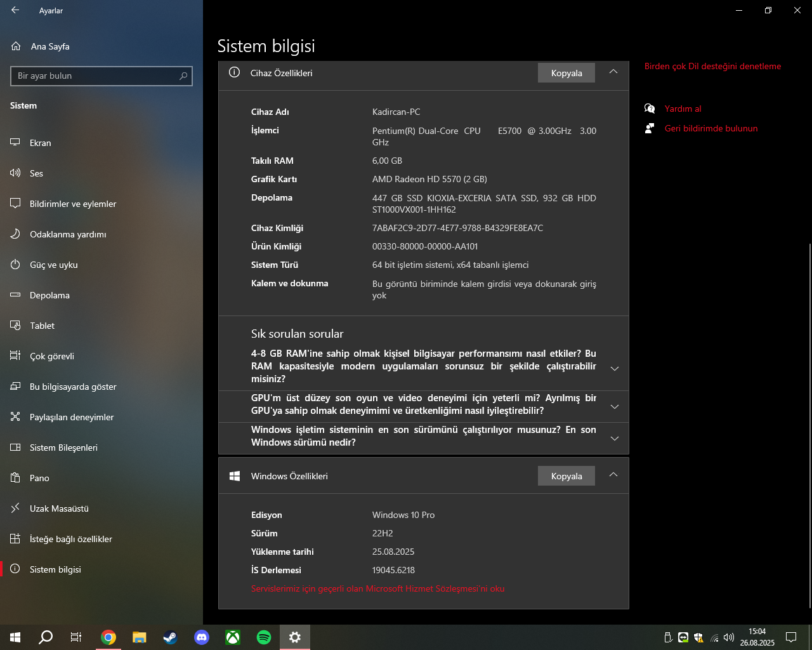Collapse the Cihaz Özellikleri section
Image resolution: width=812 pixels, height=650 pixels.
pyautogui.click(x=613, y=72)
